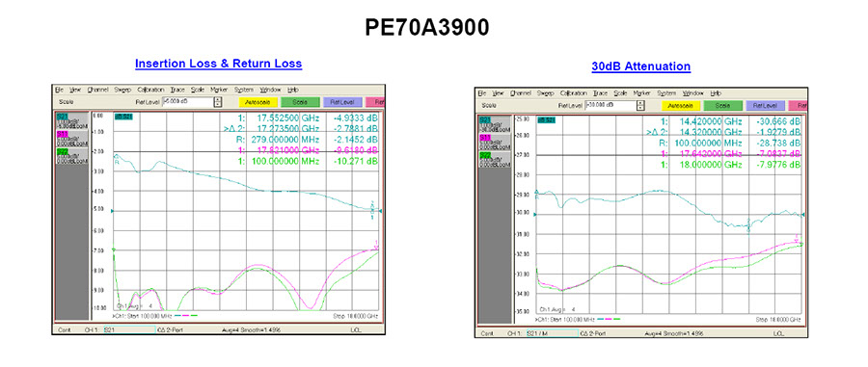Click Ref Level spinner arrows in Insertion Loss window
868x367 pixels.
[x=218, y=102]
